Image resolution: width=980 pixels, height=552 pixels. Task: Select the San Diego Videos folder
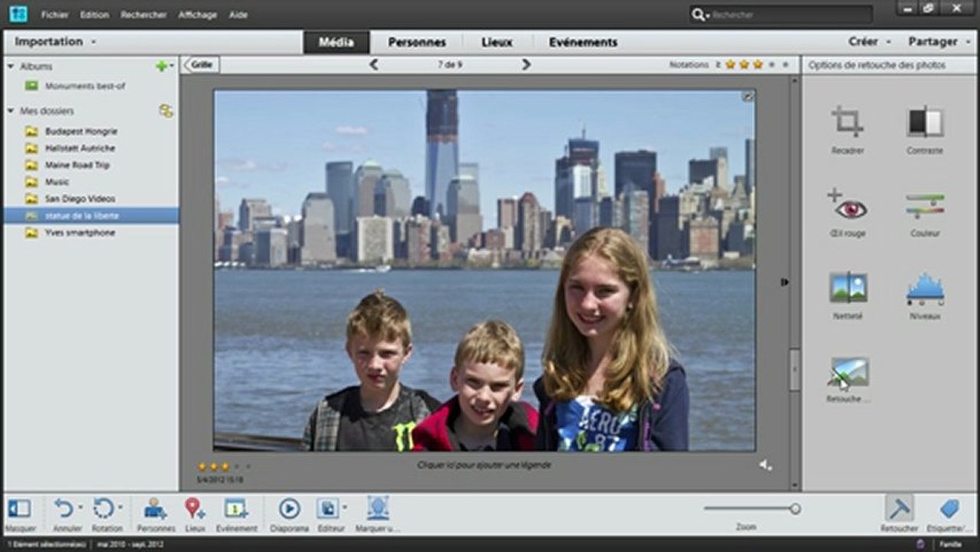click(80, 199)
